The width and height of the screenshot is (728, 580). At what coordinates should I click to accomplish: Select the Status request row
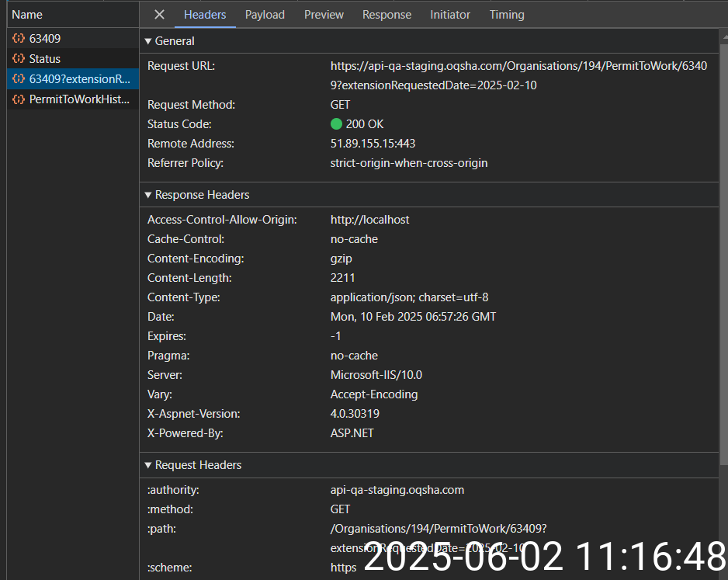click(45, 59)
